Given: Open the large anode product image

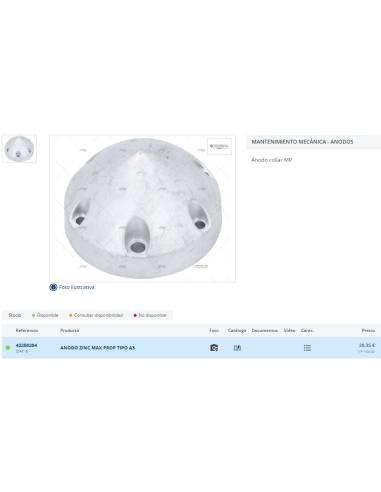Looking at the screenshot, I should coord(142,208).
